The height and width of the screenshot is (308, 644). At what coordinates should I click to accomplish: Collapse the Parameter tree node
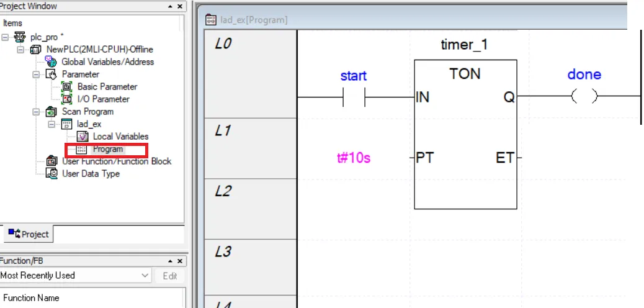36,75
